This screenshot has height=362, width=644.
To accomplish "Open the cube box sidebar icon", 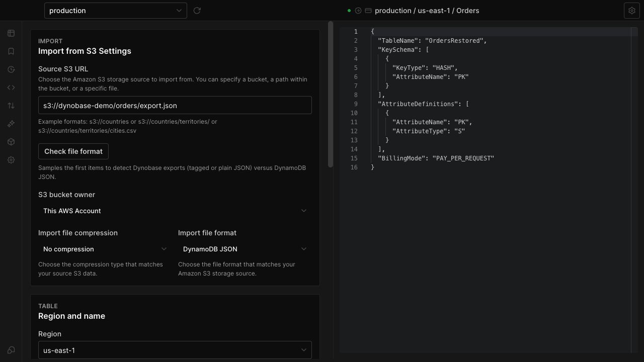I will [x=11, y=142].
